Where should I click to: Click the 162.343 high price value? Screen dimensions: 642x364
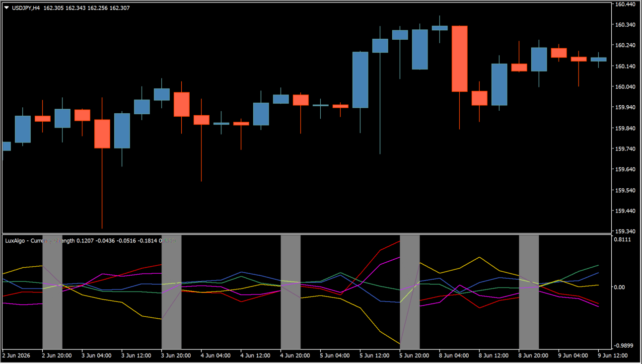tap(76, 8)
